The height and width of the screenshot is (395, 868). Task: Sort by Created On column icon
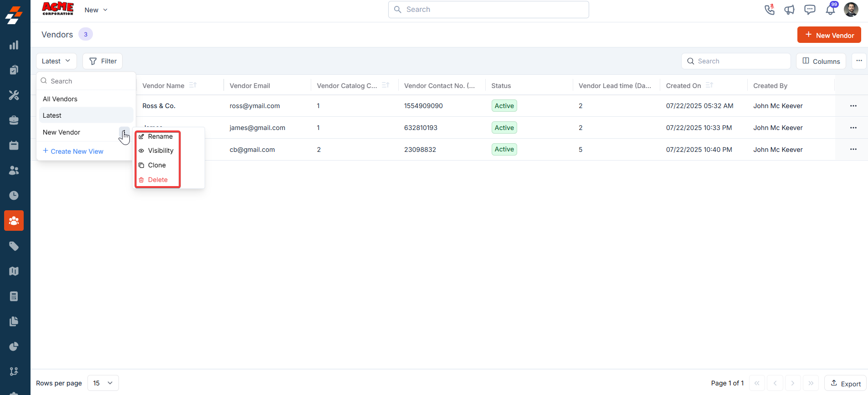pyautogui.click(x=709, y=85)
